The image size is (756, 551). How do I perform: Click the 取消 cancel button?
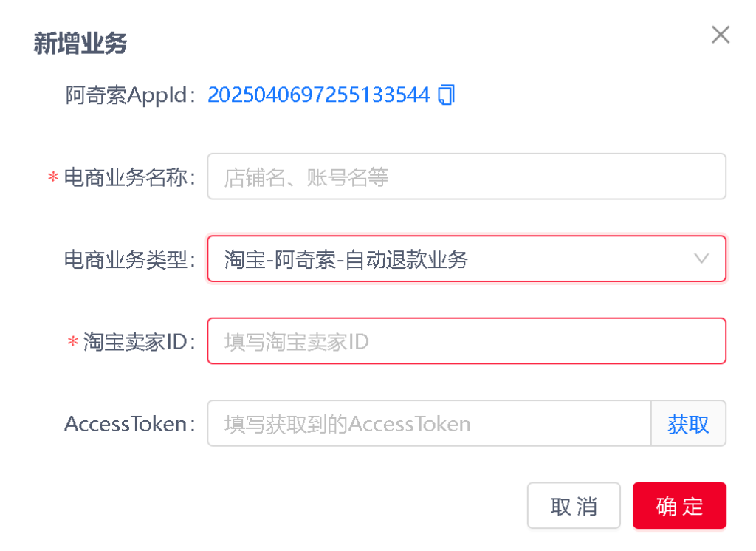coord(574,506)
